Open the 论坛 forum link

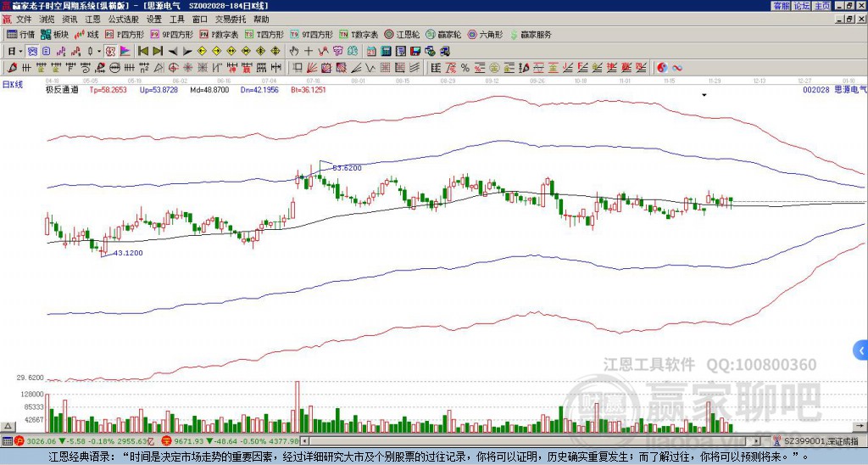pyautogui.click(x=801, y=6)
